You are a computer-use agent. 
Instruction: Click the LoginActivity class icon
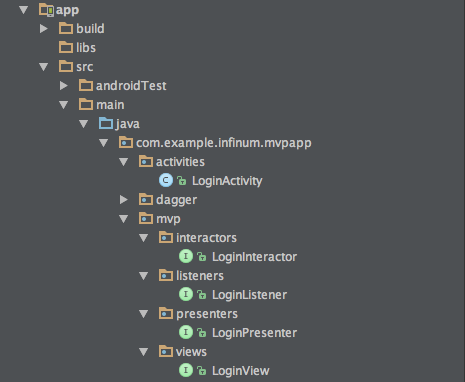pyautogui.click(x=166, y=180)
